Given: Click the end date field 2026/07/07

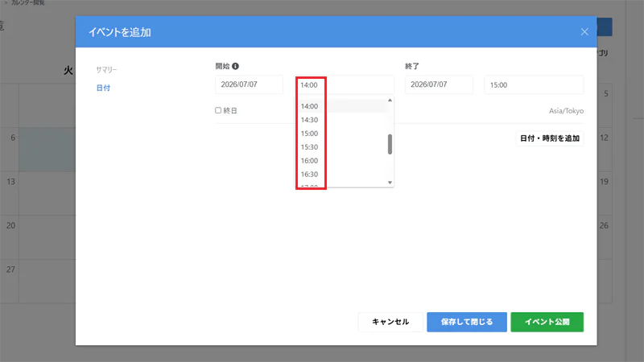Looking at the screenshot, I should (x=439, y=84).
